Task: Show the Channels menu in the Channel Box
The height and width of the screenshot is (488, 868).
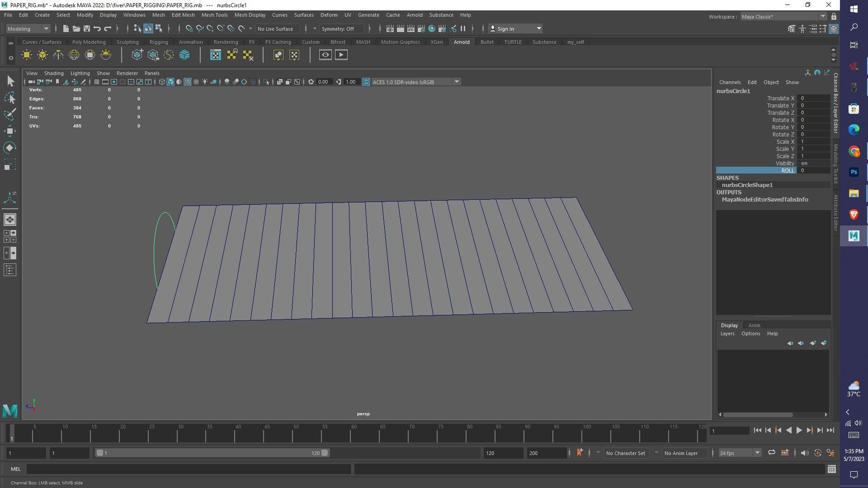Action: (730, 82)
